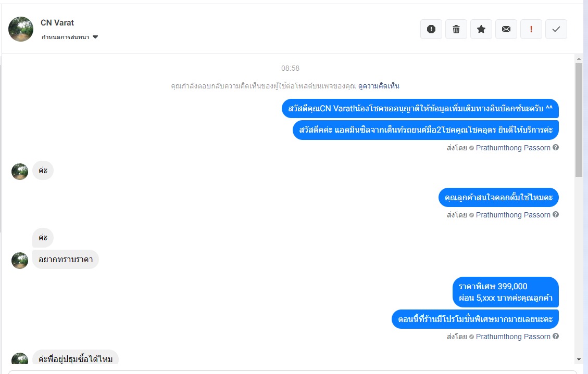
Task: Click CN Varat name in header
Action: click(x=57, y=23)
